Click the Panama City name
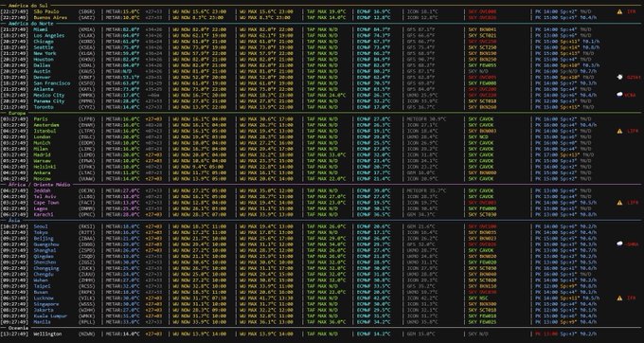The height and width of the screenshot is (343, 644). [49, 101]
